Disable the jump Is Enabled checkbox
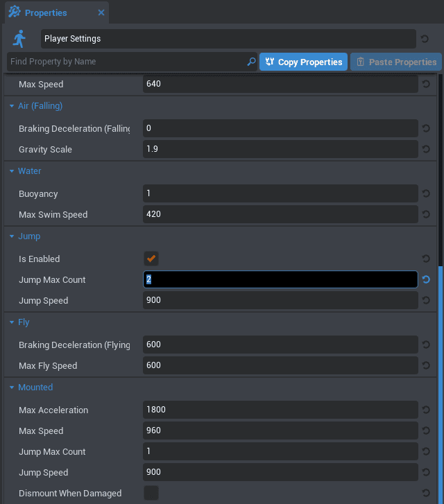This screenshot has width=444, height=504. pyautogui.click(x=151, y=259)
